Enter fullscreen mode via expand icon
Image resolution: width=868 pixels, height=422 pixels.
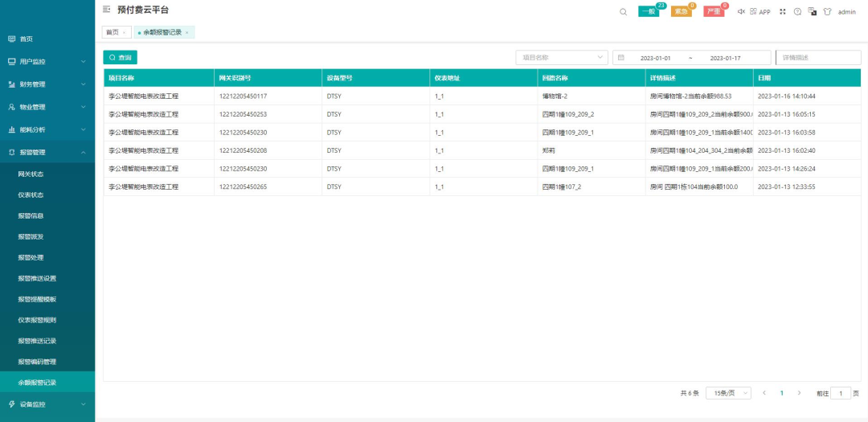coord(783,11)
